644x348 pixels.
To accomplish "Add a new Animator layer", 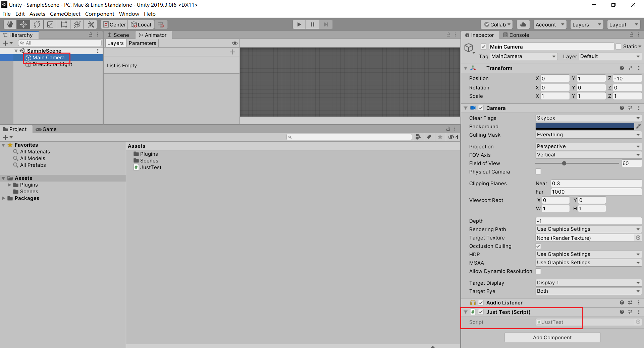I will [232, 52].
